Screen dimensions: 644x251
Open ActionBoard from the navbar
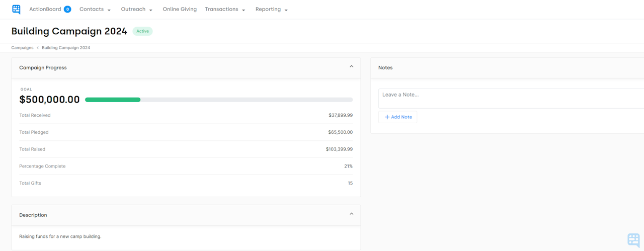coord(45,10)
